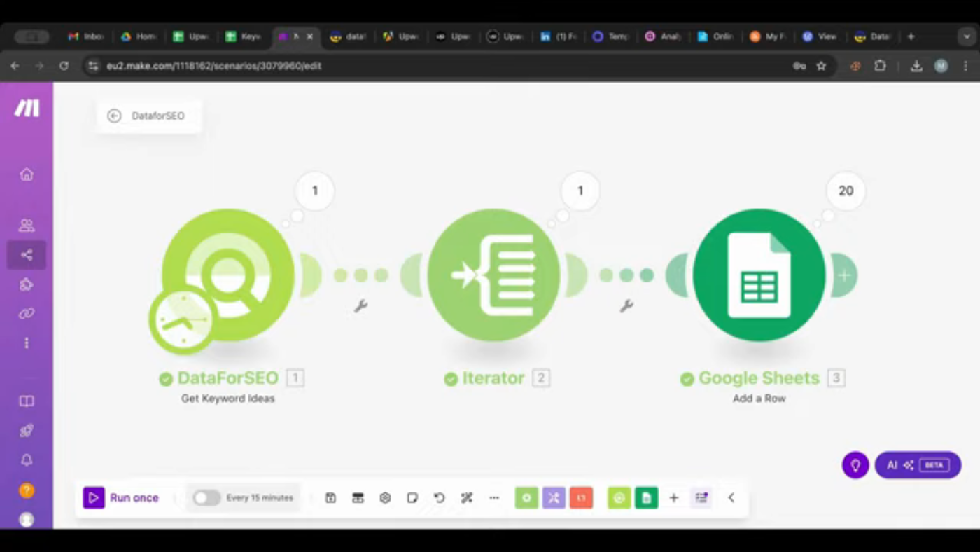Open the Notes icon in the toolbar
The width and height of the screenshot is (980, 552).
[x=412, y=498]
